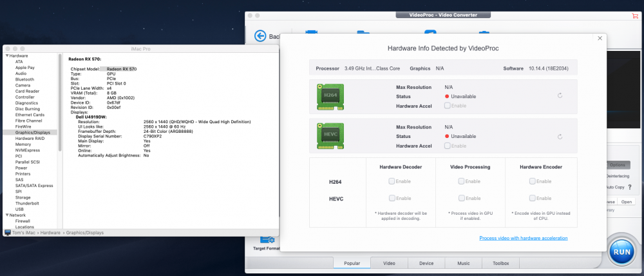
Task: Click the green H264 chip icon
Action: [330, 97]
